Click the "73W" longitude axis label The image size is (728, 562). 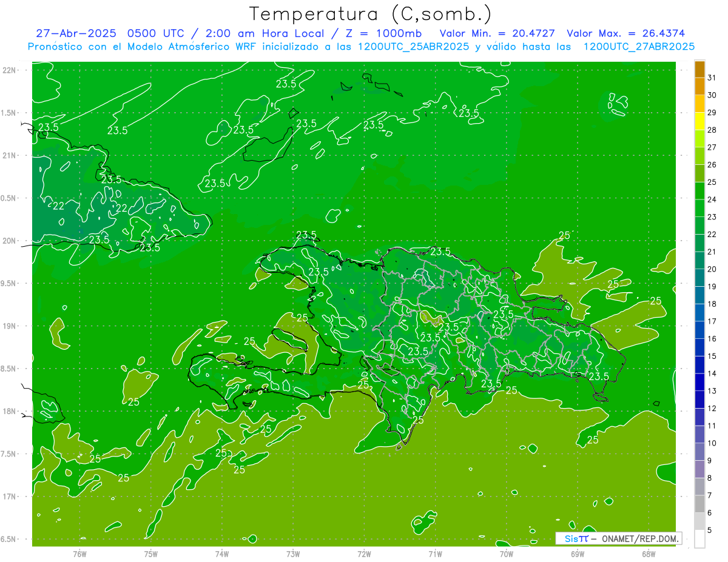293,554
